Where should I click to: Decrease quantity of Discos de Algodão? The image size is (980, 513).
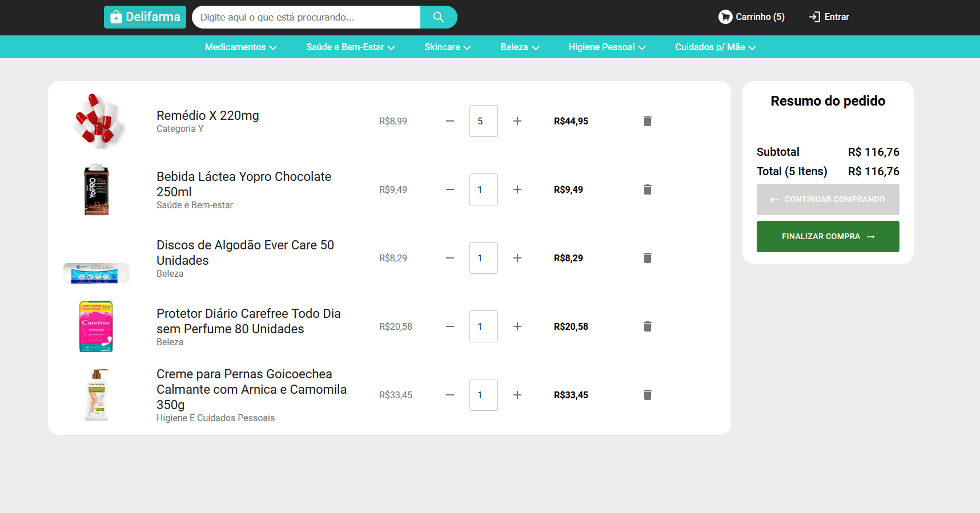pos(450,258)
